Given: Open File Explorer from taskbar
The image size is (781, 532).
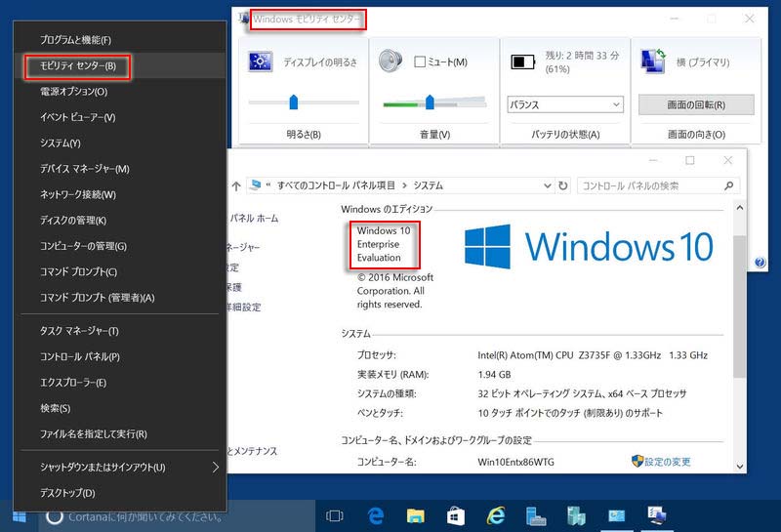Looking at the screenshot, I should [416, 516].
